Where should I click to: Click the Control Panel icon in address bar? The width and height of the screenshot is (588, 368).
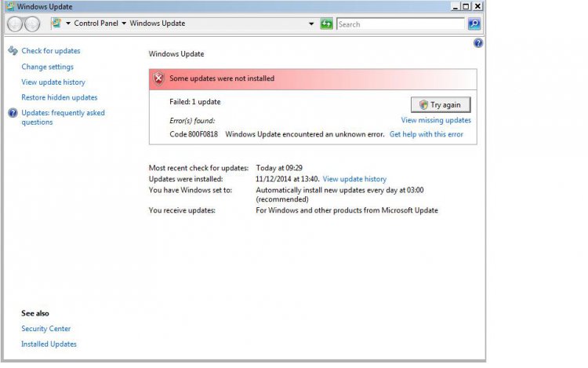[x=56, y=24]
